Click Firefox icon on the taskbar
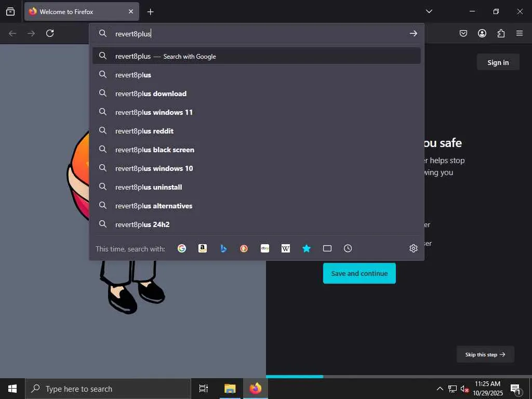Viewport: 532px width, 399px height. pos(256,389)
